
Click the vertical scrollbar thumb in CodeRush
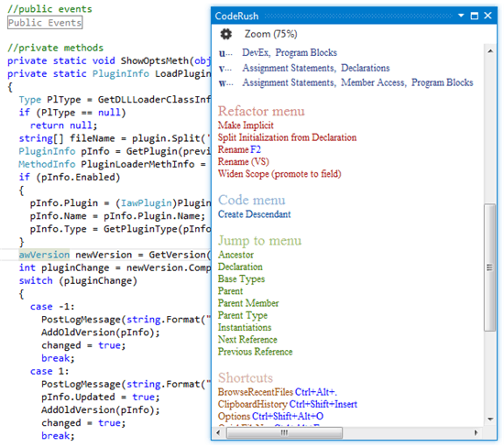(x=490, y=267)
